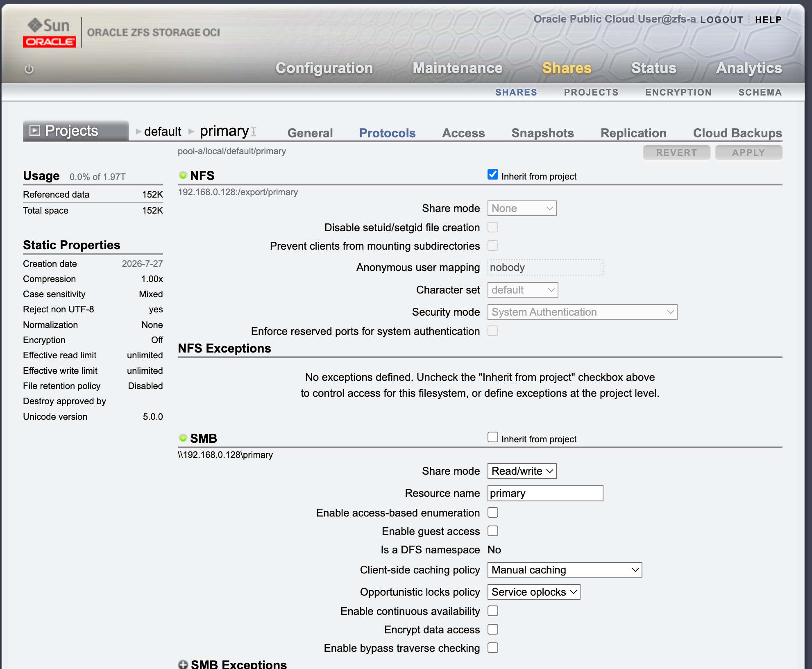Switch to the Protocols tab
Screen dimensions: 812x669
click(x=387, y=133)
